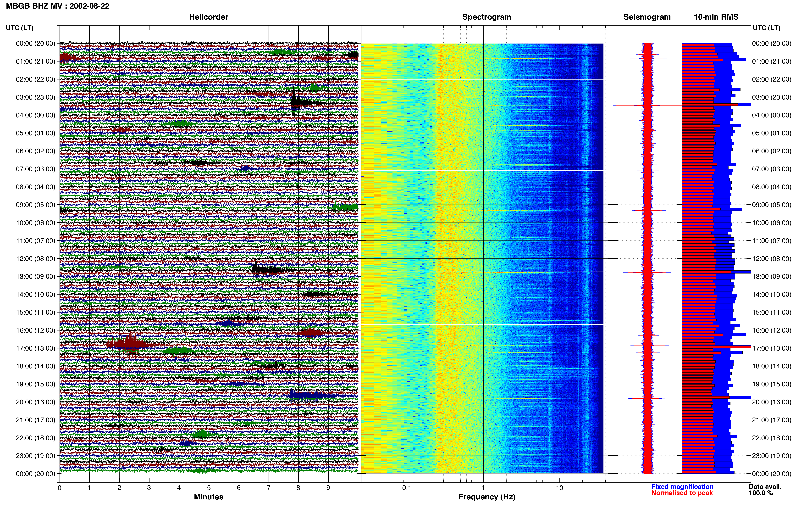
Task: Click the Fixed magnification legend text
Action: (x=682, y=486)
